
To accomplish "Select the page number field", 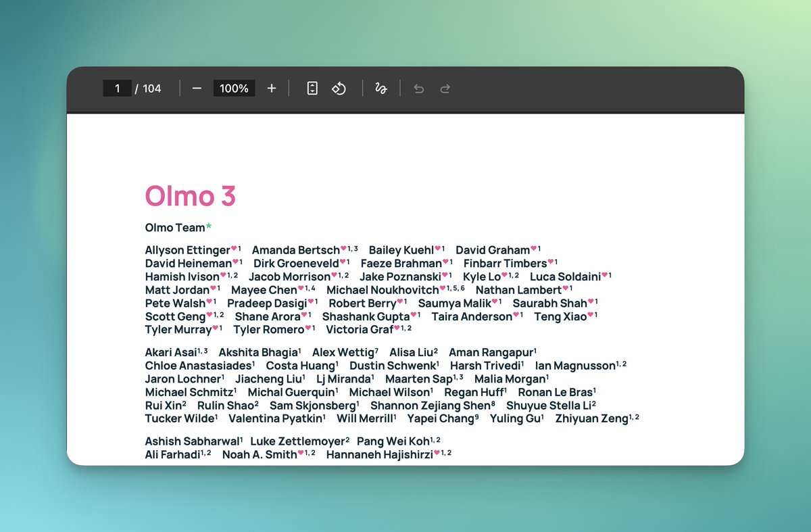I will point(118,89).
